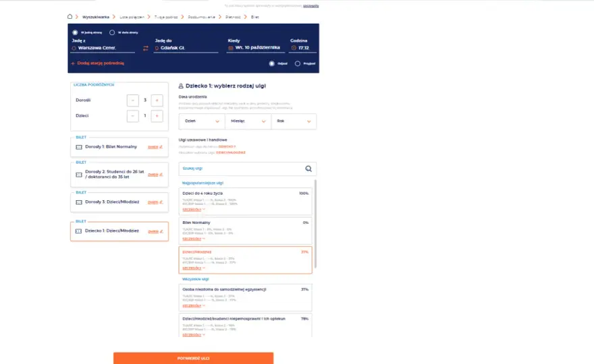Click Zmień link for Dorosły 2
This screenshot has width=594, height=364.
tap(153, 175)
